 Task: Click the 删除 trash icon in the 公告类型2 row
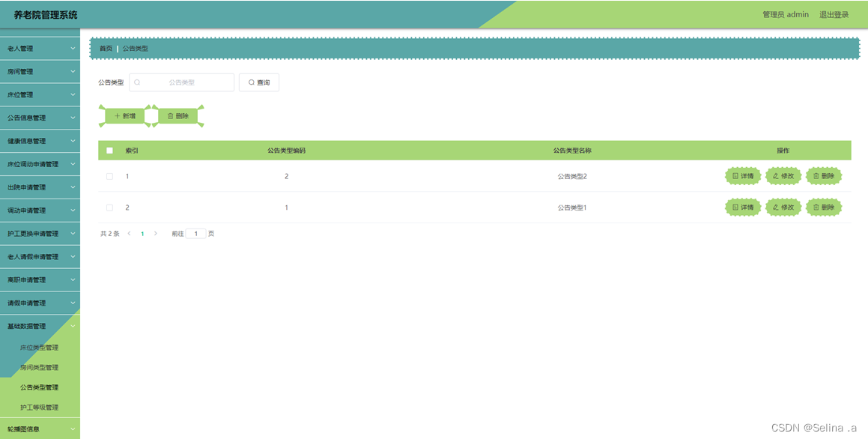point(816,176)
